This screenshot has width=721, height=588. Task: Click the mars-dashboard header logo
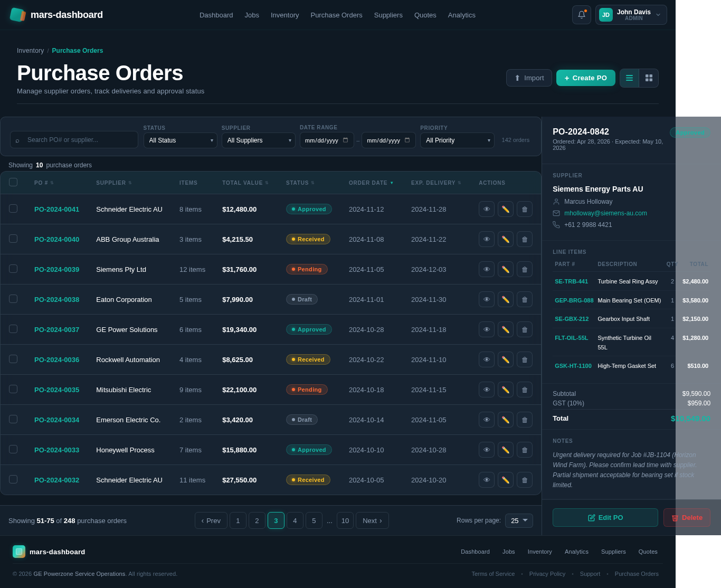click(56, 15)
